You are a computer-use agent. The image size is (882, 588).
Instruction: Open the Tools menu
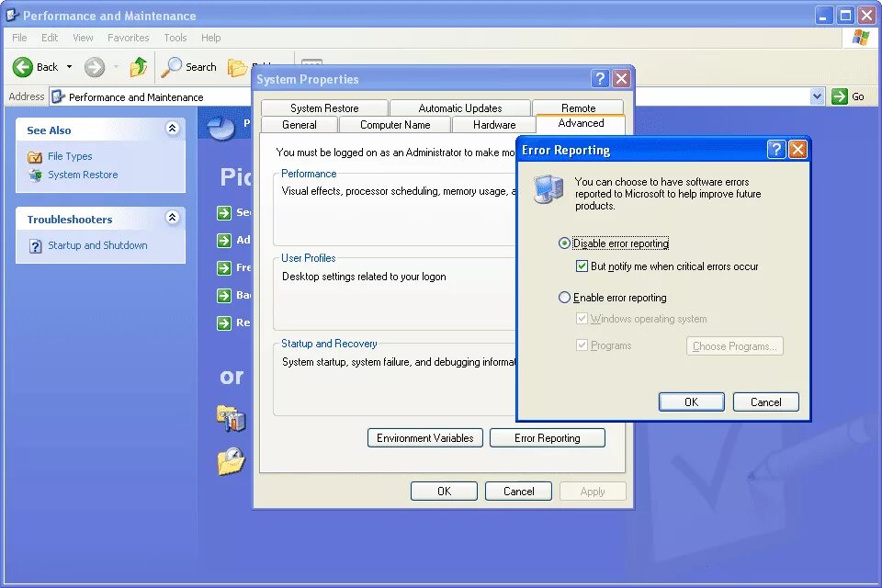coord(175,38)
